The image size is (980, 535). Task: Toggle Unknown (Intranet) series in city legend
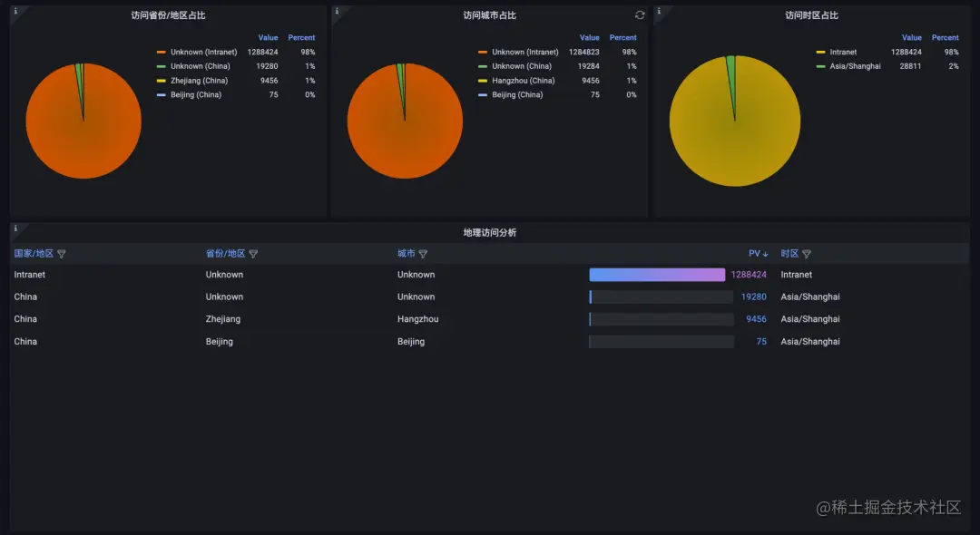tap(525, 53)
